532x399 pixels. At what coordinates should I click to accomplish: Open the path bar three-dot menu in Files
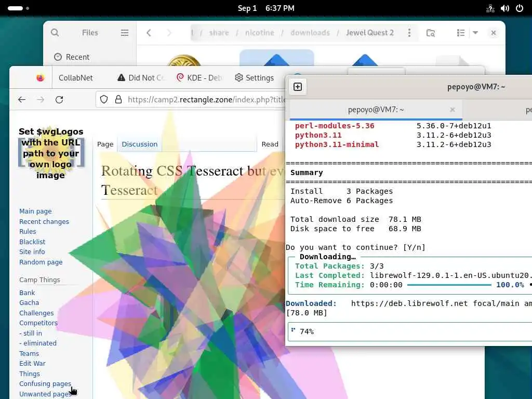point(409,33)
